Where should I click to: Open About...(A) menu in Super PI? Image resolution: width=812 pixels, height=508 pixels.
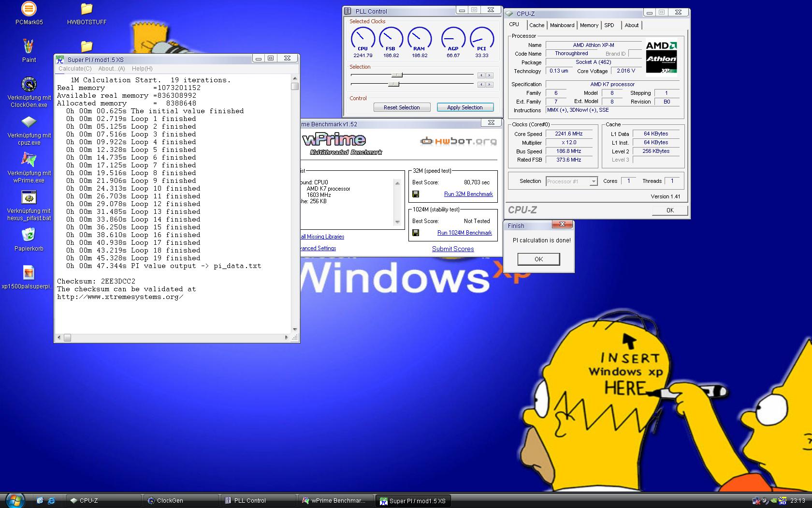[112, 69]
